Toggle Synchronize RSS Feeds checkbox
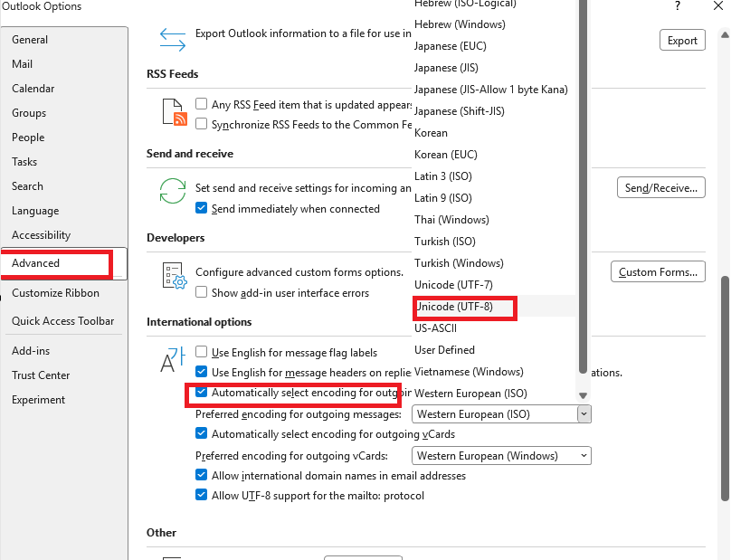This screenshot has width=731, height=560. tap(202, 124)
